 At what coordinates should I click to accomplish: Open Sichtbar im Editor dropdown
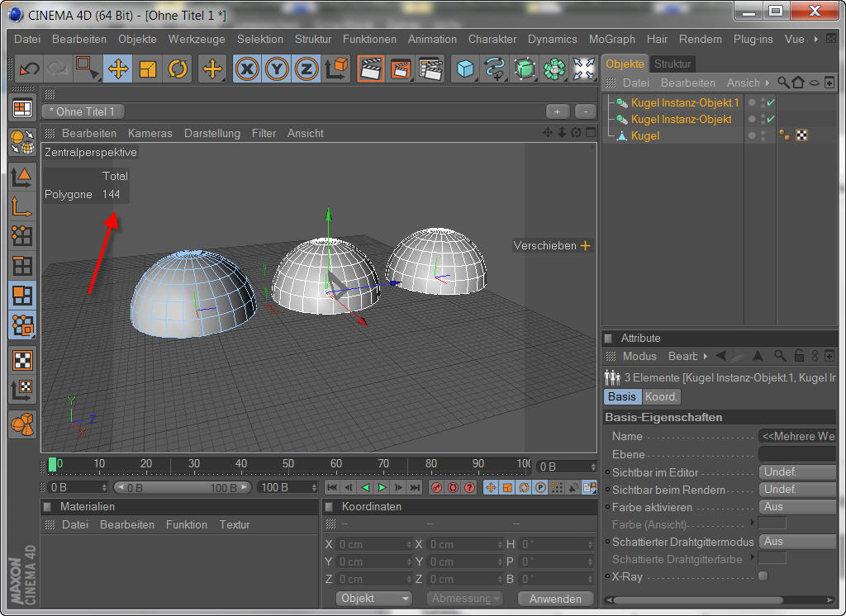click(797, 472)
